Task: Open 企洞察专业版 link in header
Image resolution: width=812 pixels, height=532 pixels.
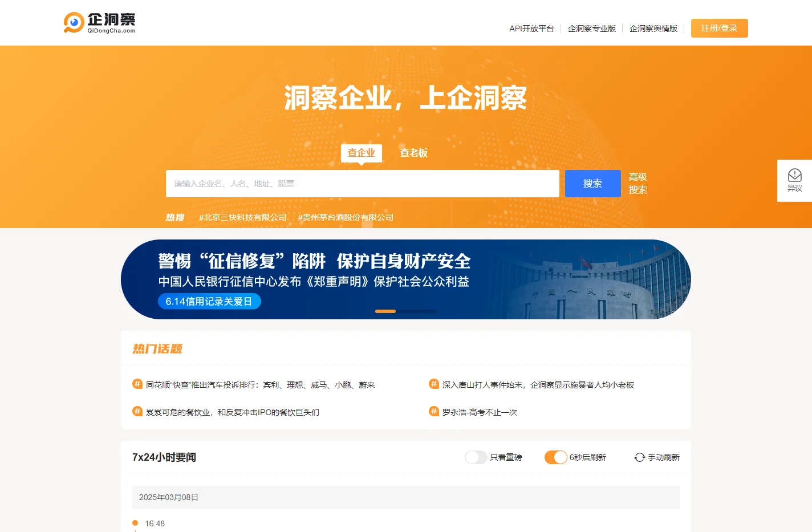Action: click(592, 29)
